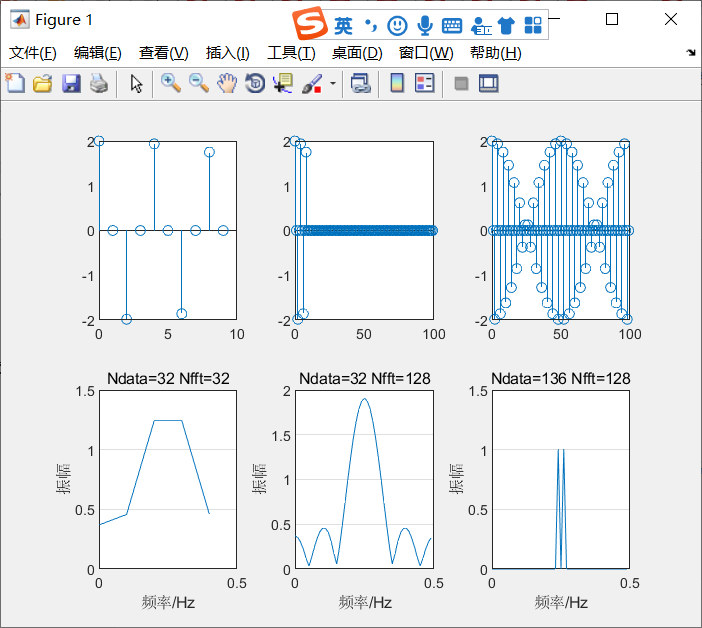Open the Brush color dropdown arrow
Image resolution: width=702 pixels, height=628 pixels.
click(333, 83)
